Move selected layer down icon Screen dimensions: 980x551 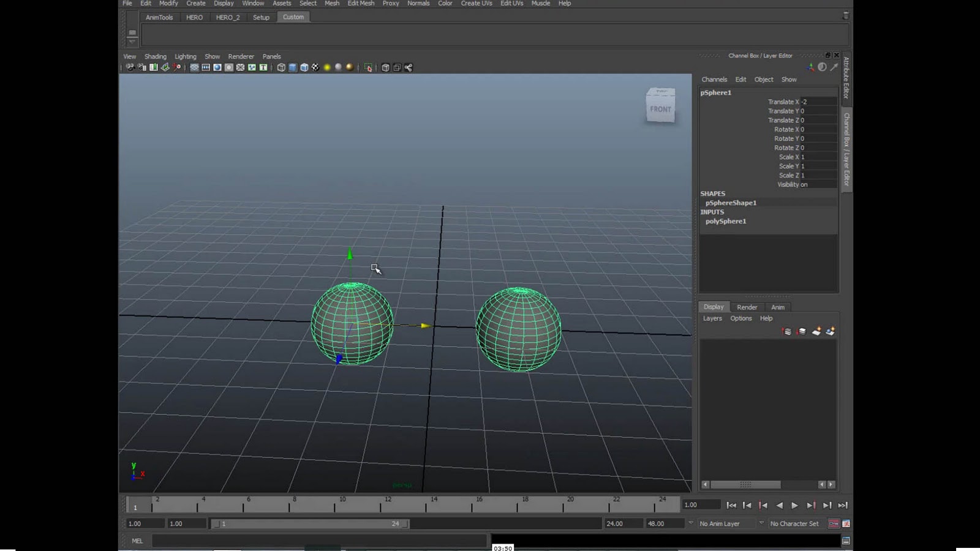coord(802,331)
